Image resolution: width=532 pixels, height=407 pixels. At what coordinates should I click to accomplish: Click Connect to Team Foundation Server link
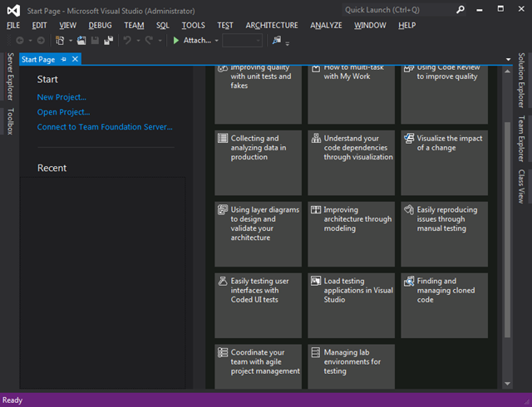click(x=105, y=127)
